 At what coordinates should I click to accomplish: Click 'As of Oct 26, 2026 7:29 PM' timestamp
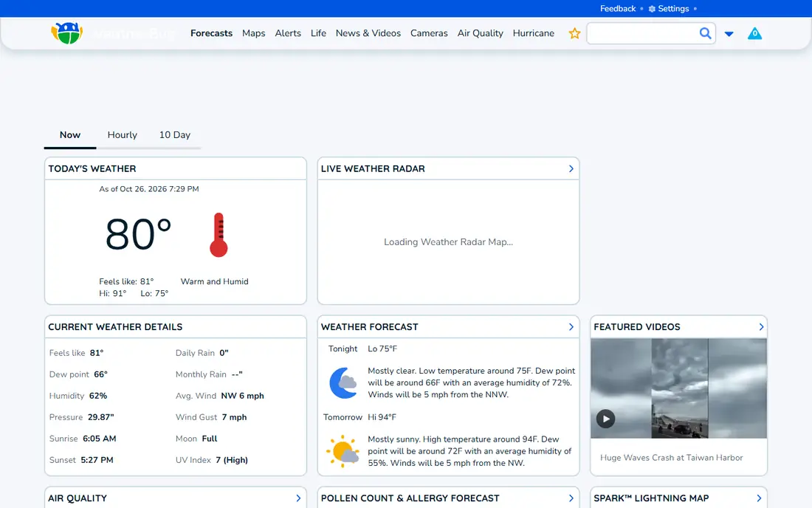click(x=149, y=189)
